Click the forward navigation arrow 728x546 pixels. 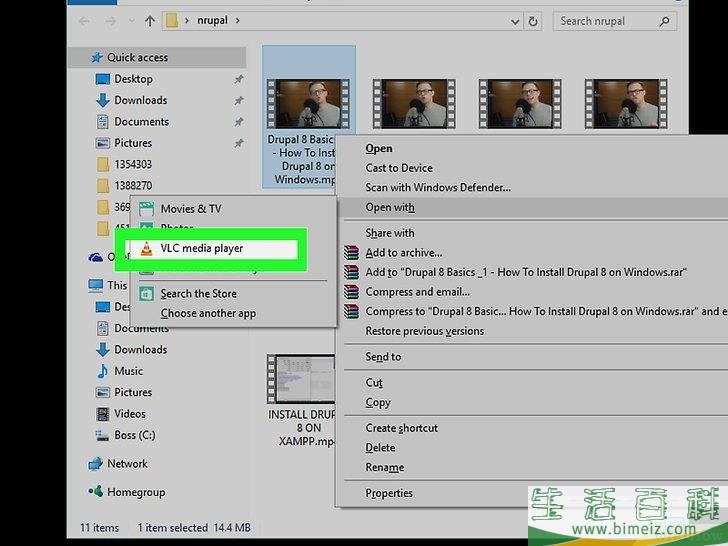click(x=110, y=21)
